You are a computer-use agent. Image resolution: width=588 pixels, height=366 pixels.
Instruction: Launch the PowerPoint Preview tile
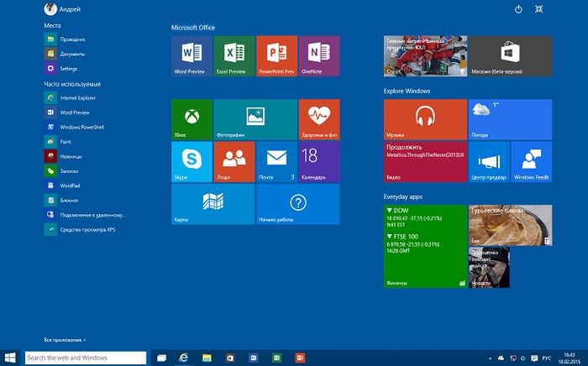[x=276, y=56]
